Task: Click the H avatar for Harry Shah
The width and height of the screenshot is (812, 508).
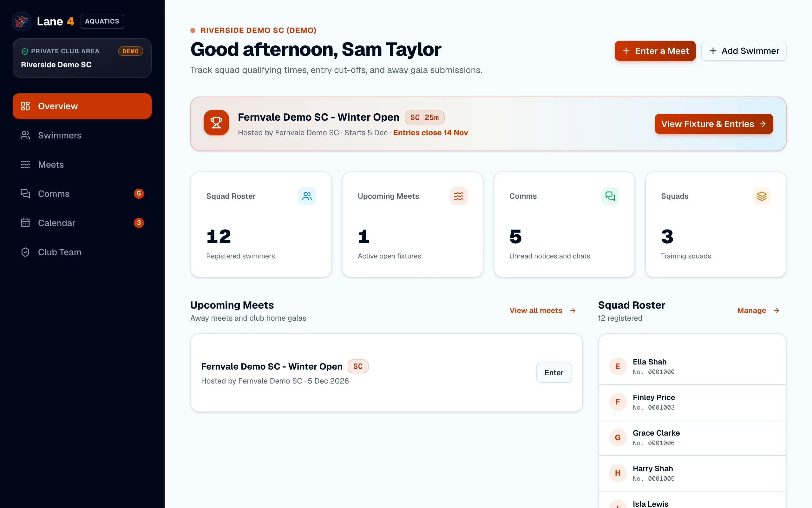Action: click(618, 473)
